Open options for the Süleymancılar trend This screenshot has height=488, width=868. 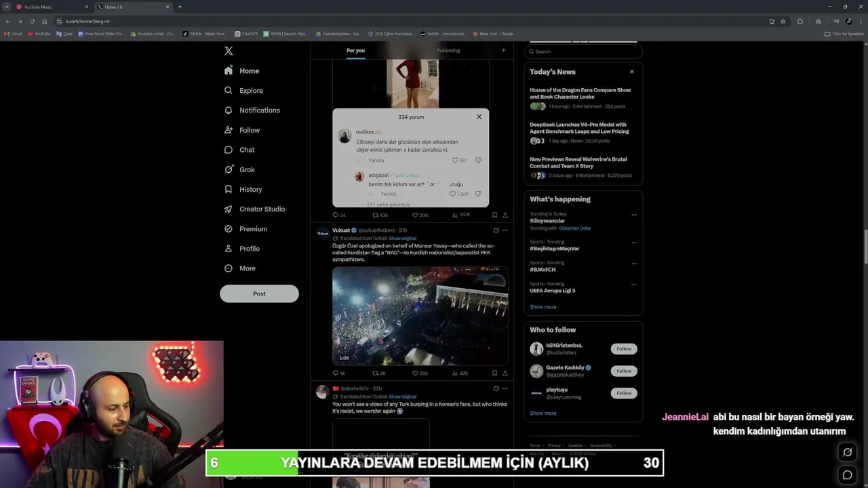coord(634,215)
